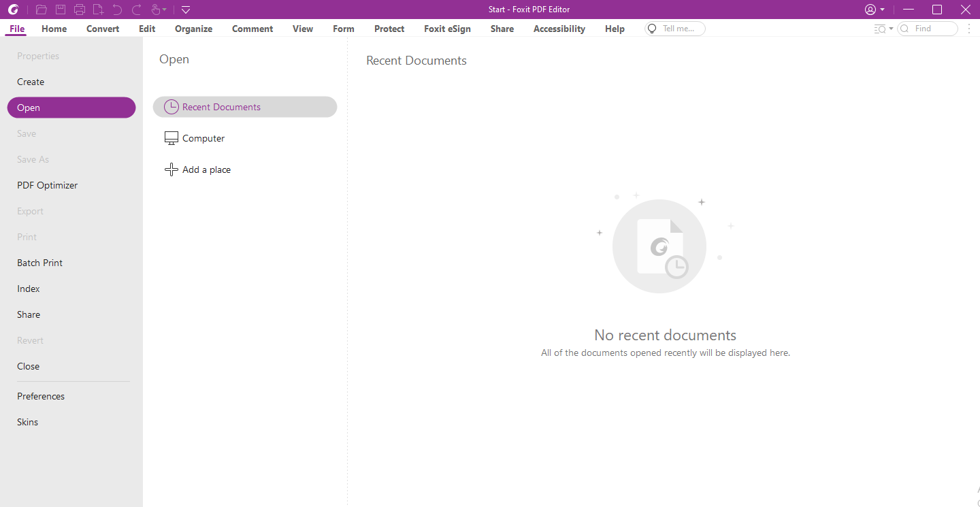Go to the Convert tab
Viewport: 980px width, 507px height.
click(103, 29)
